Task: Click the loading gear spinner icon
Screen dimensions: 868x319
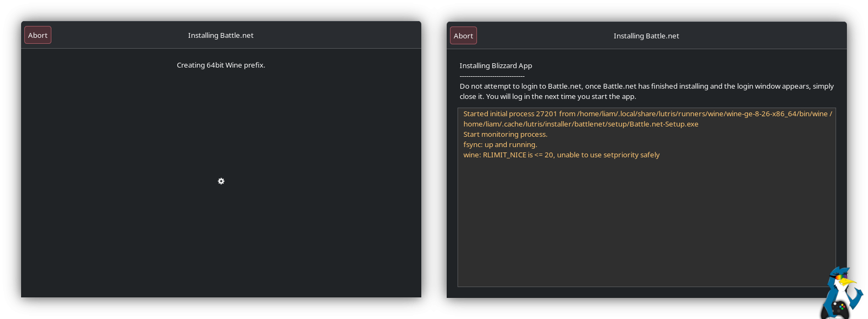Action: pos(221,181)
